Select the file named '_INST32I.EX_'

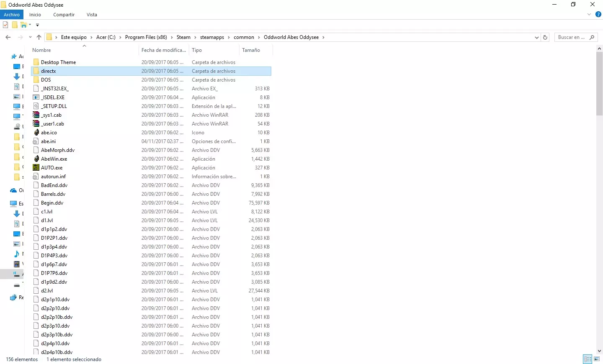coord(55,89)
